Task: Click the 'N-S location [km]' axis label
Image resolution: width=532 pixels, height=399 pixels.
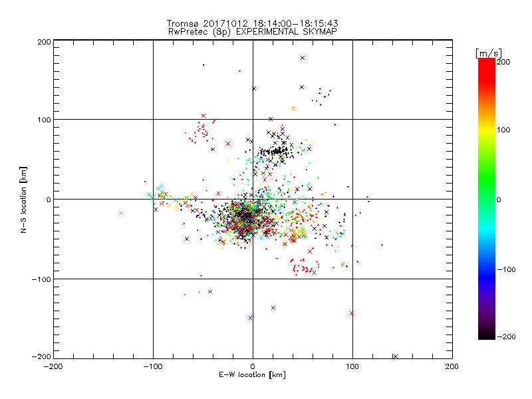Action: pyautogui.click(x=23, y=200)
